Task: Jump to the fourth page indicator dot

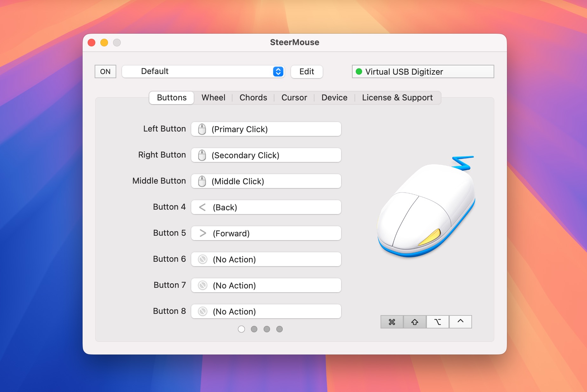Action: [280, 329]
